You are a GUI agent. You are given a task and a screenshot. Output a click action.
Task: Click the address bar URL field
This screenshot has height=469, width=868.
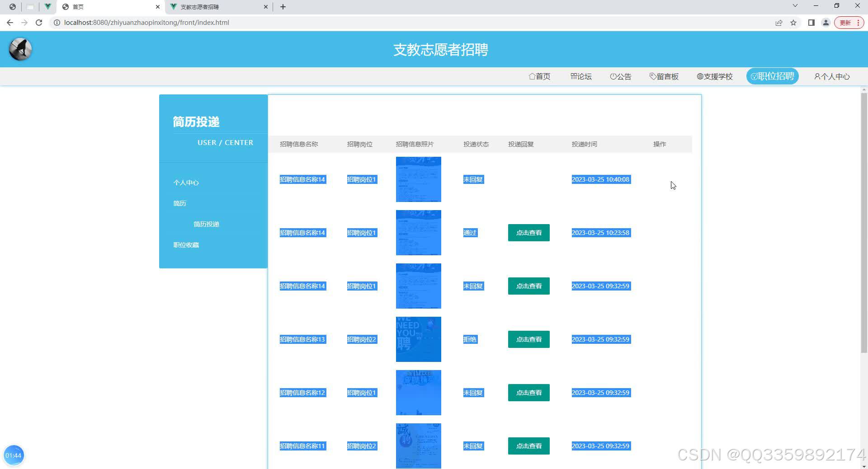coord(407,23)
